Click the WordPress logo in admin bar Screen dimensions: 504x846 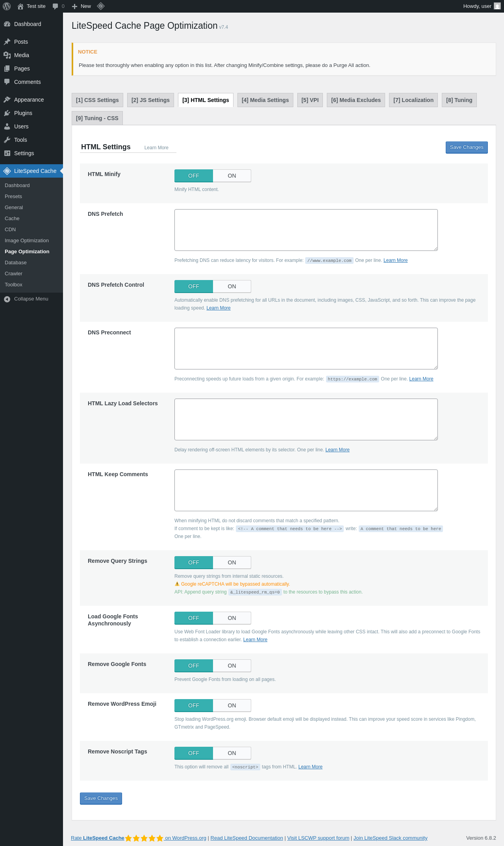point(7,6)
